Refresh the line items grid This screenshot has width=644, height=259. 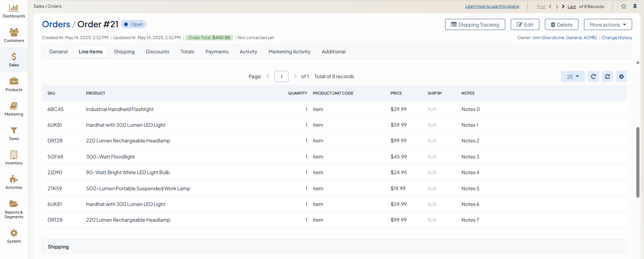[x=593, y=76]
